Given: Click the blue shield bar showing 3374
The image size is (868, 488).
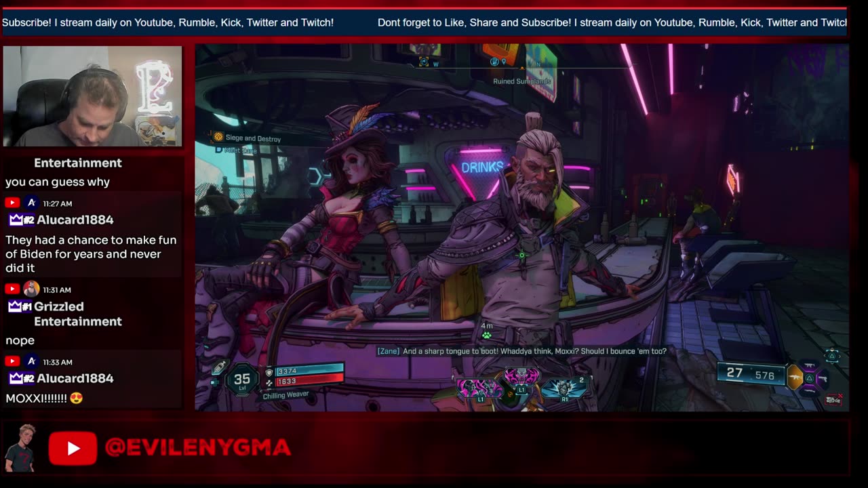Looking at the screenshot, I should point(309,371).
